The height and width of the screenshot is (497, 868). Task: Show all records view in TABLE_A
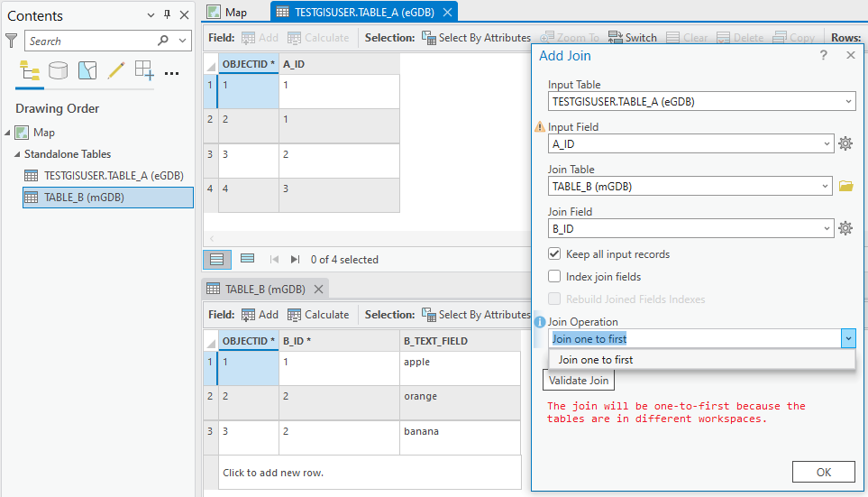pyautogui.click(x=217, y=259)
